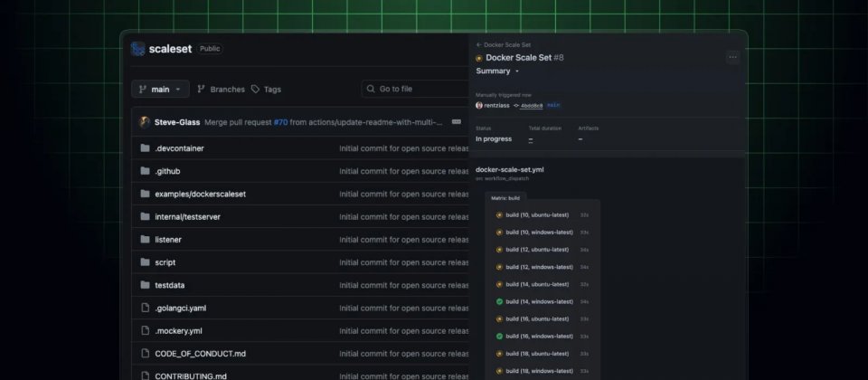Open build (10, ubuntu-latest) job
The image size is (868, 380).
539,215
